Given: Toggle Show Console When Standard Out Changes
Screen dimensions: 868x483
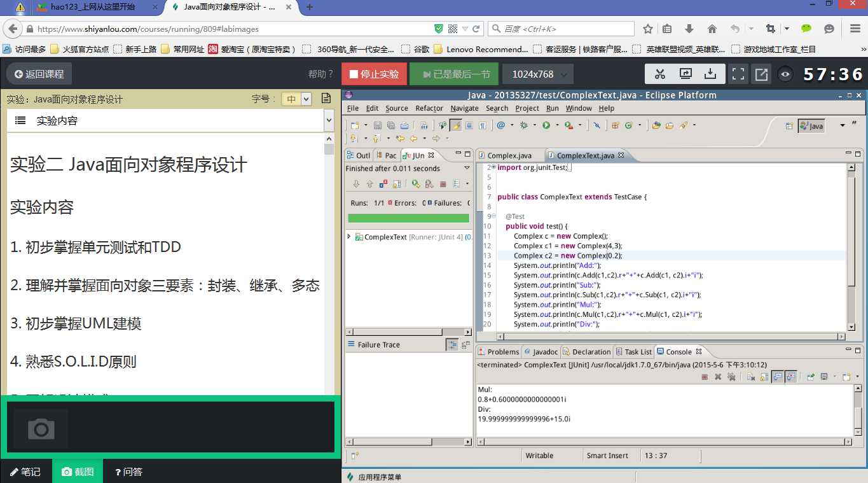Looking at the screenshot, I should coord(778,377).
